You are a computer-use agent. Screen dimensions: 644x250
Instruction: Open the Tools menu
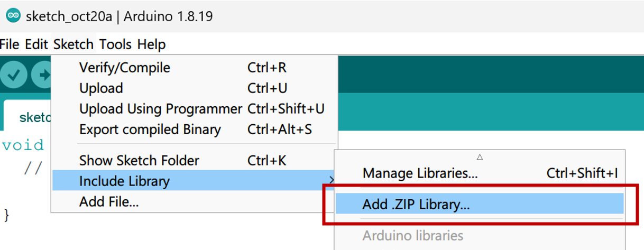[115, 44]
